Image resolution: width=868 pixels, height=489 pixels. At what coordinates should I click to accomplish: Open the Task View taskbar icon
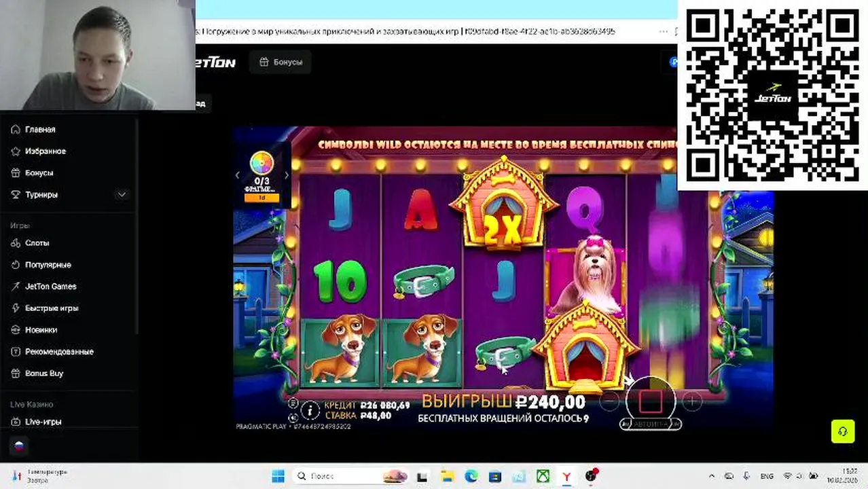pos(422,476)
